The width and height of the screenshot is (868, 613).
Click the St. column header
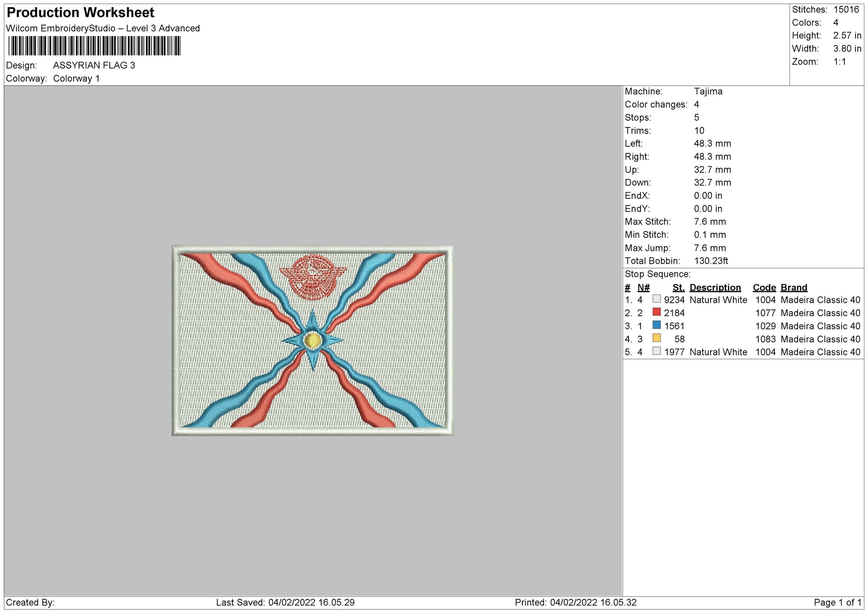click(678, 288)
